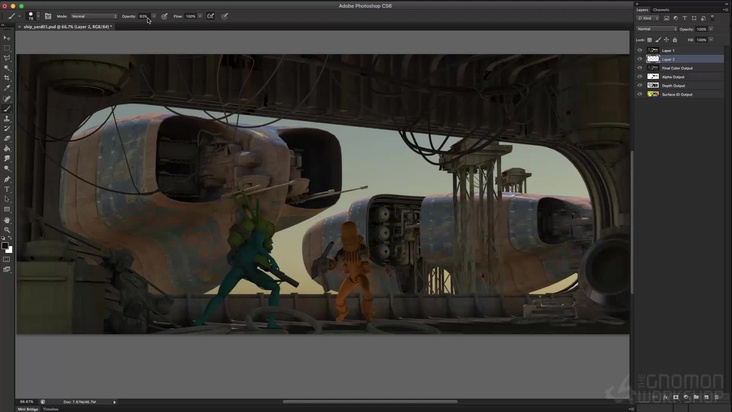Open the Mini Bridge tab

(x=28, y=409)
